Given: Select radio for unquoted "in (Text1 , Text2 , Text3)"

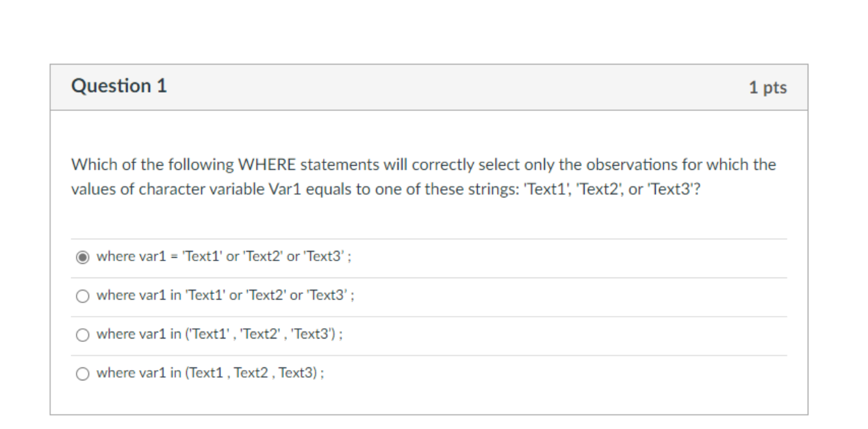Looking at the screenshot, I should click(82, 373).
